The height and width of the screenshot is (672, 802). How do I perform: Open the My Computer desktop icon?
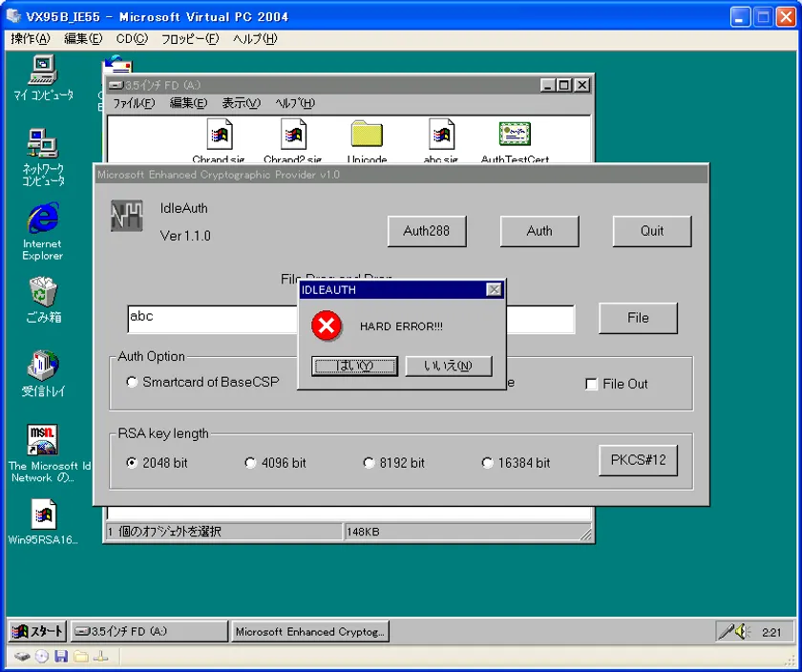coord(43,71)
